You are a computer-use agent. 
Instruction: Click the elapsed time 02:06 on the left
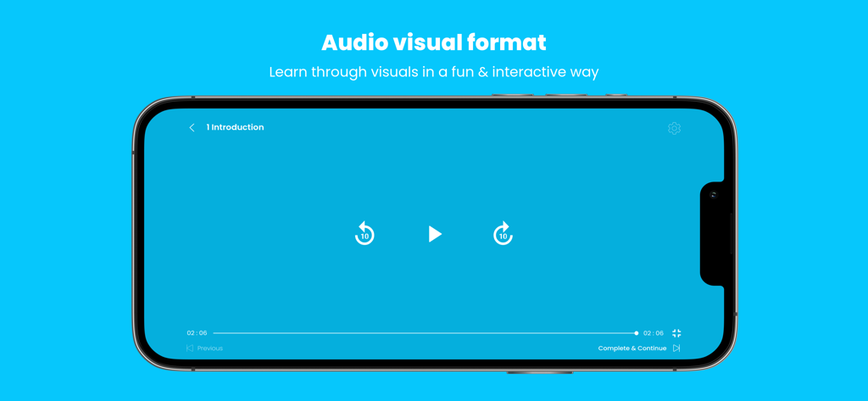pos(197,333)
